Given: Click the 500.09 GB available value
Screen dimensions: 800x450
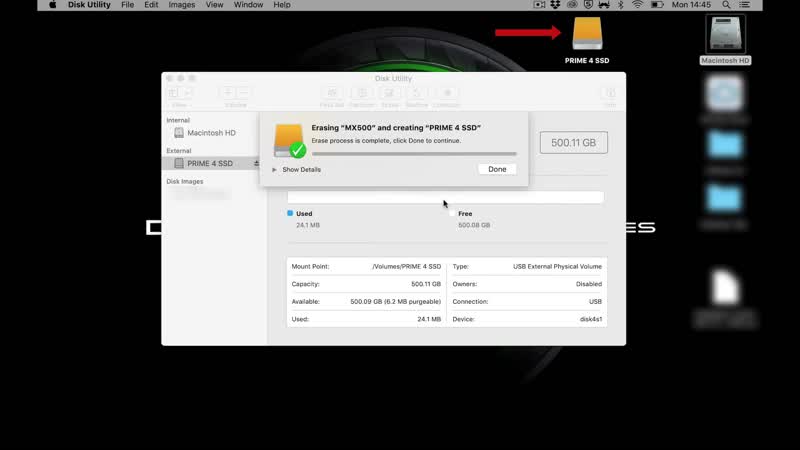Looking at the screenshot, I should (x=395, y=302).
